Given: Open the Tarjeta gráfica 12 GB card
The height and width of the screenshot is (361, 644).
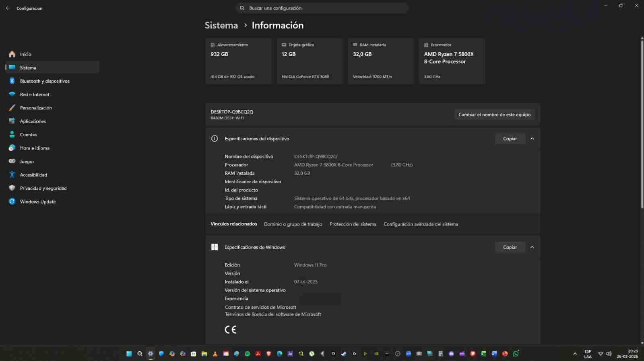Looking at the screenshot, I should [x=310, y=61].
